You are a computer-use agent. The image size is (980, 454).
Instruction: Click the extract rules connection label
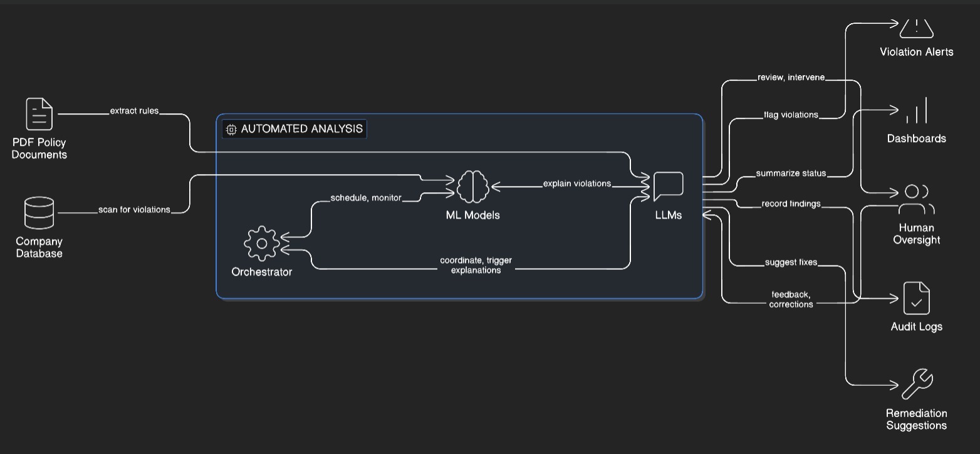click(133, 110)
